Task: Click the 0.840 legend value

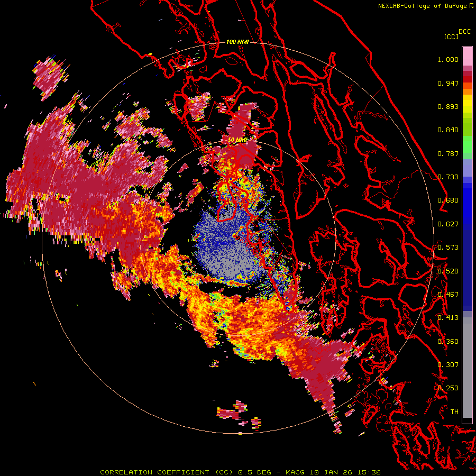Action: tap(448, 130)
